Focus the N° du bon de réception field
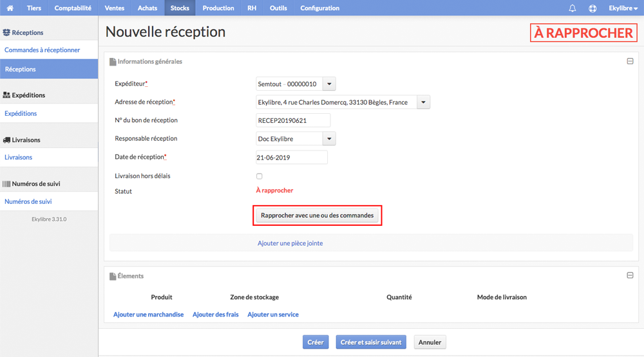The width and height of the screenshot is (644, 357). 293,120
